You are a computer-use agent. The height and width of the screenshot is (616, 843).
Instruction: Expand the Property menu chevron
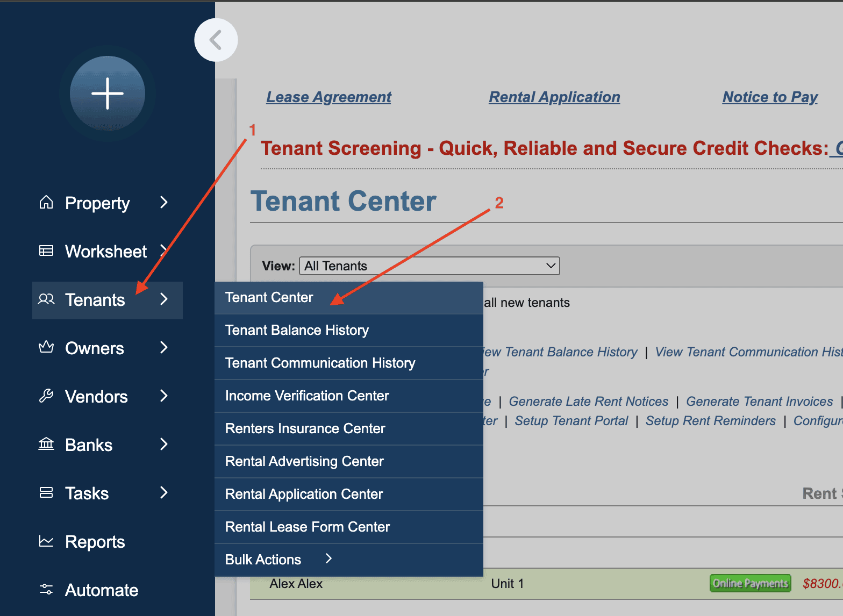tap(164, 203)
